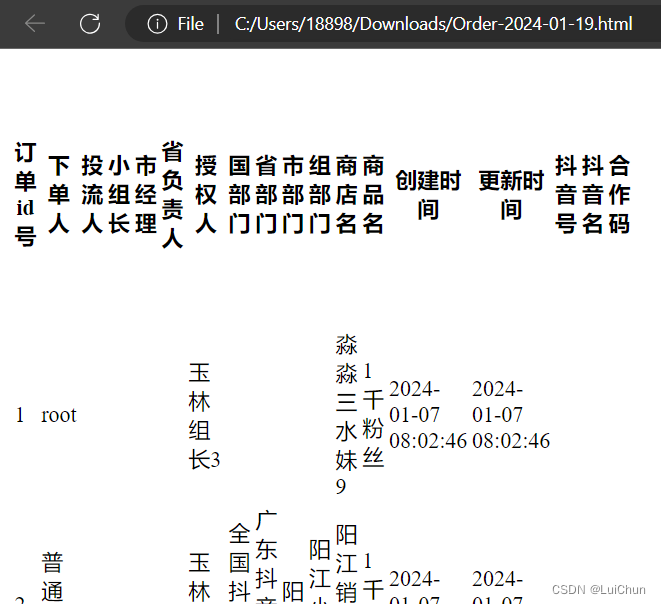The image size is (661, 604).
Task: Select the 合作码 column header
Action: pos(619,194)
